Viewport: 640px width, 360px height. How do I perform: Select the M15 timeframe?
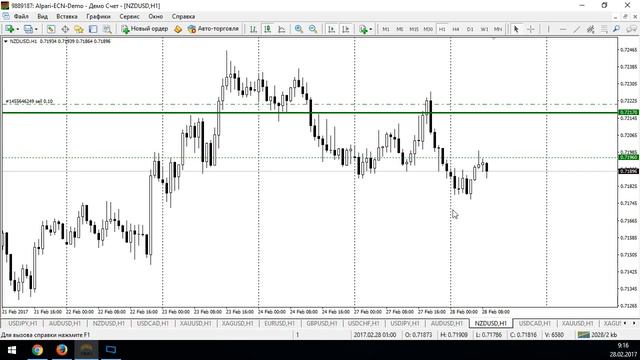click(413, 29)
